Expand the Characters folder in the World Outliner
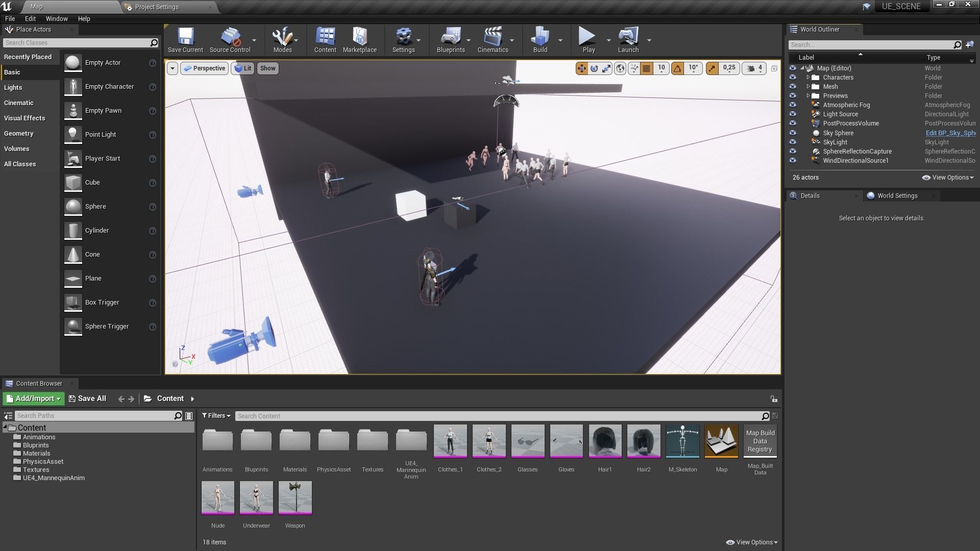The image size is (980, 551). (x=808, y=78)
